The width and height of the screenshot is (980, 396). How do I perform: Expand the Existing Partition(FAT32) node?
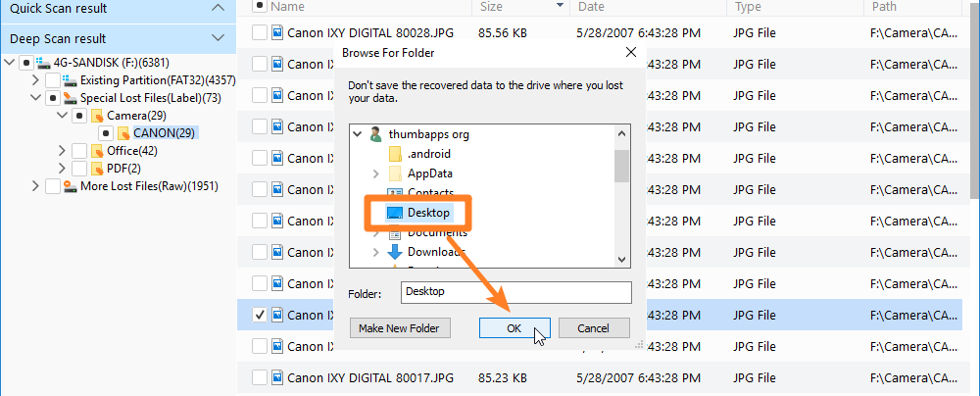[35, 80]
